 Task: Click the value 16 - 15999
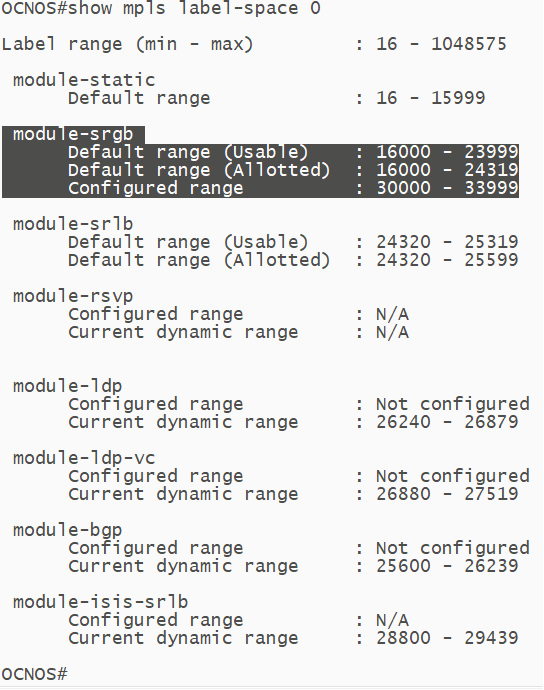click(x=430, y=98)
